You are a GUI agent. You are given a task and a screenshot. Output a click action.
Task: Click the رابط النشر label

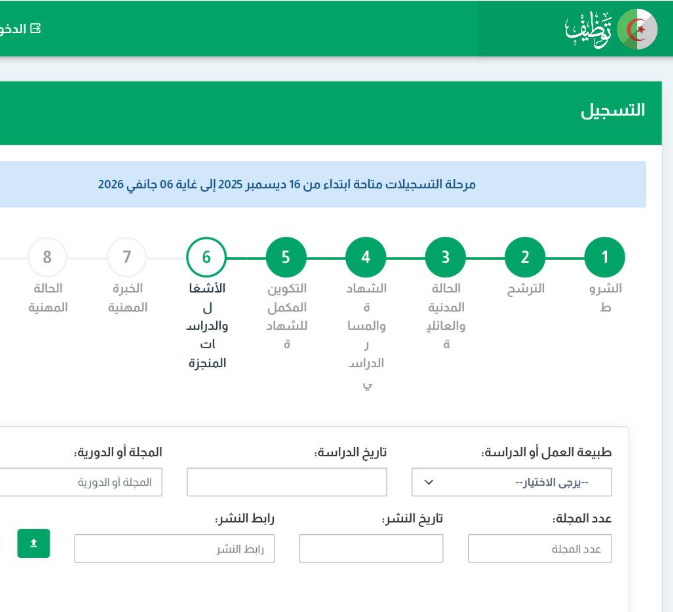pos(244,518)
